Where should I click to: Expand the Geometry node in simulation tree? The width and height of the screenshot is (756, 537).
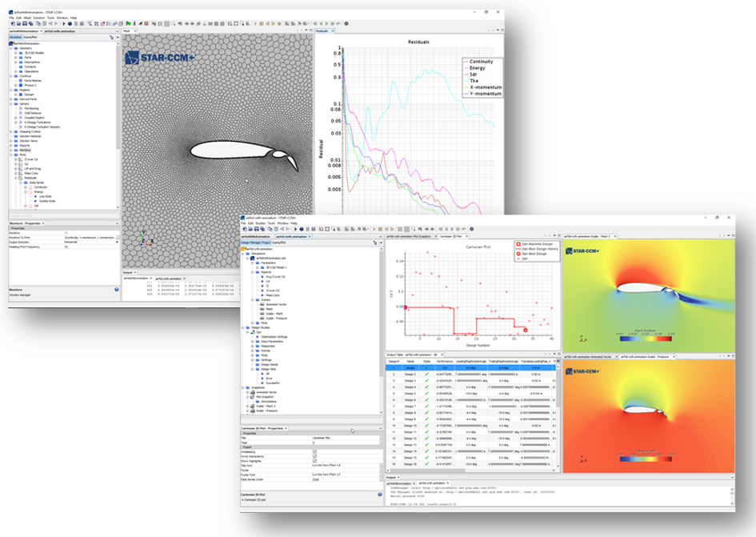coord(11,48)
